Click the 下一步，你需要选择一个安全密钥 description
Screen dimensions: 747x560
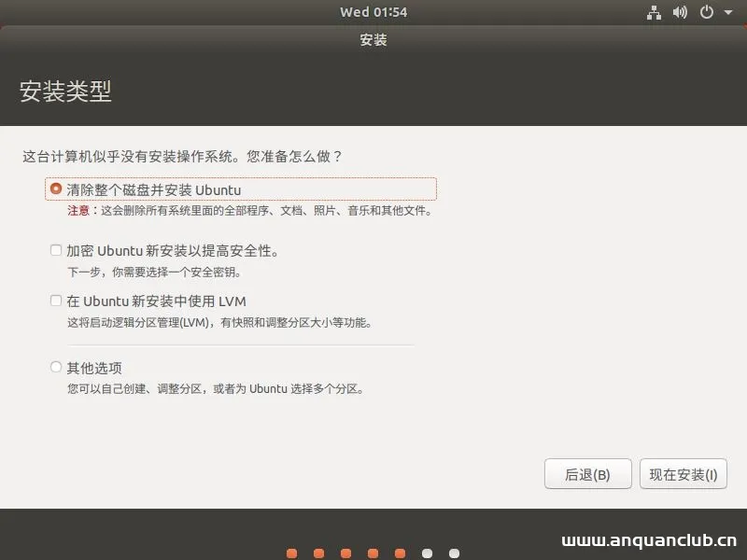point(154,273)
